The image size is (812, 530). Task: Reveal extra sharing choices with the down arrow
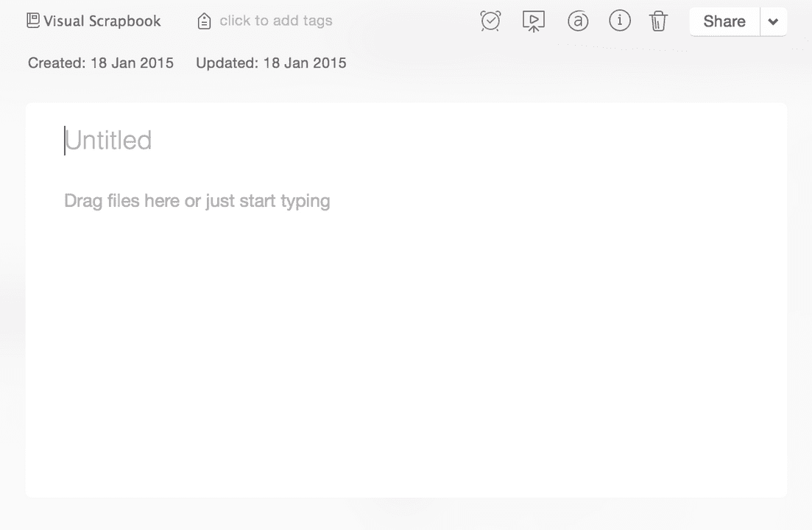pos(773,21)
